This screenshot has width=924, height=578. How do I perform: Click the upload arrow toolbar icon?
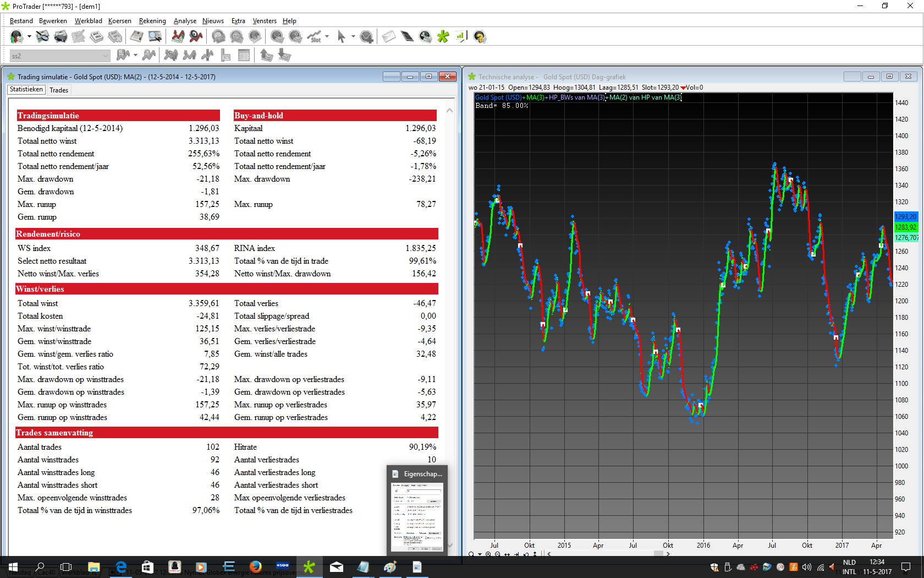coord(267,55)
